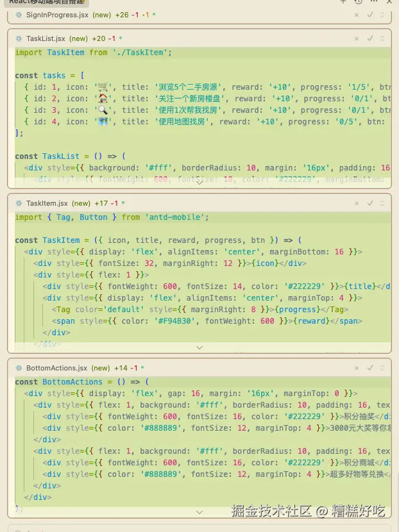Click '(new)' label next to BottomActions.jsx

tap(101, 368)
